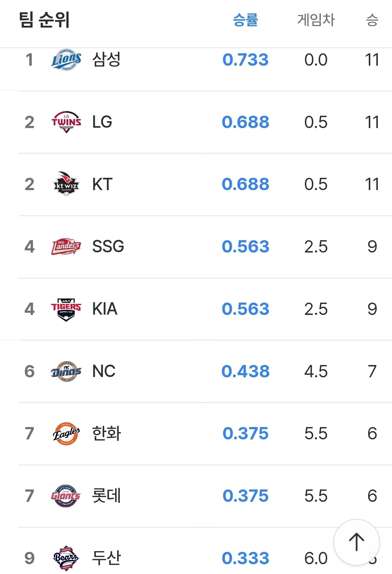Image resolution: width=392 pixels, height=574 pixels.
Task: Click KIA's 0.563 win rate value
Action: coord(245,309)
